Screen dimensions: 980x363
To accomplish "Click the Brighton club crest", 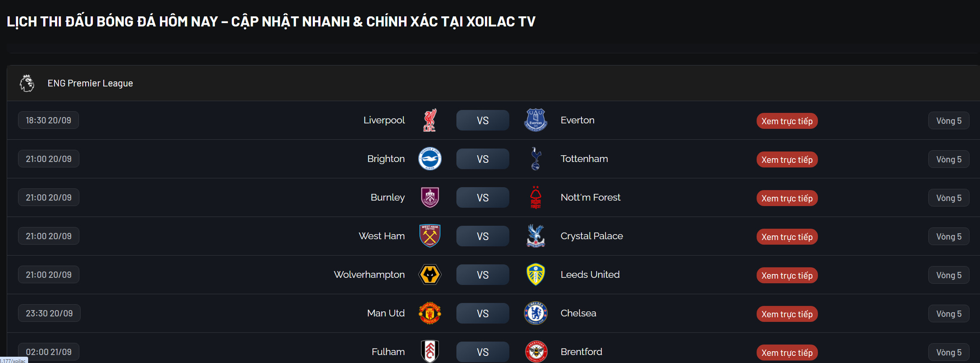I will [x=430, y=159].
